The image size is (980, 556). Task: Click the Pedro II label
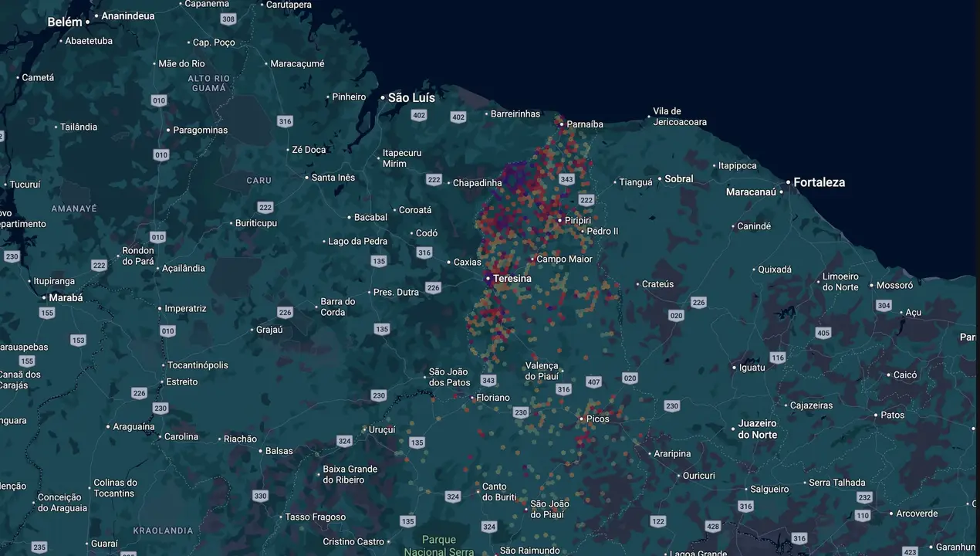point(602,232)
